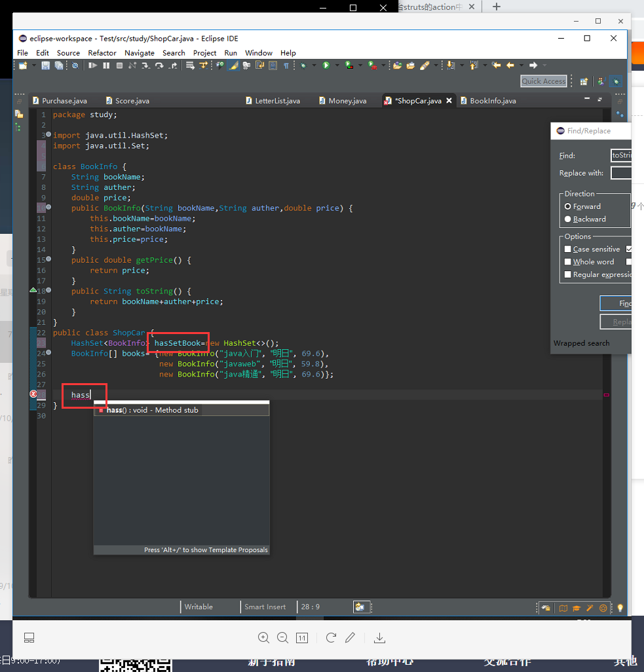Viewport: 644px width, 672px height.
Task: Open the Navigate menu
Action: tap(140, 52)
